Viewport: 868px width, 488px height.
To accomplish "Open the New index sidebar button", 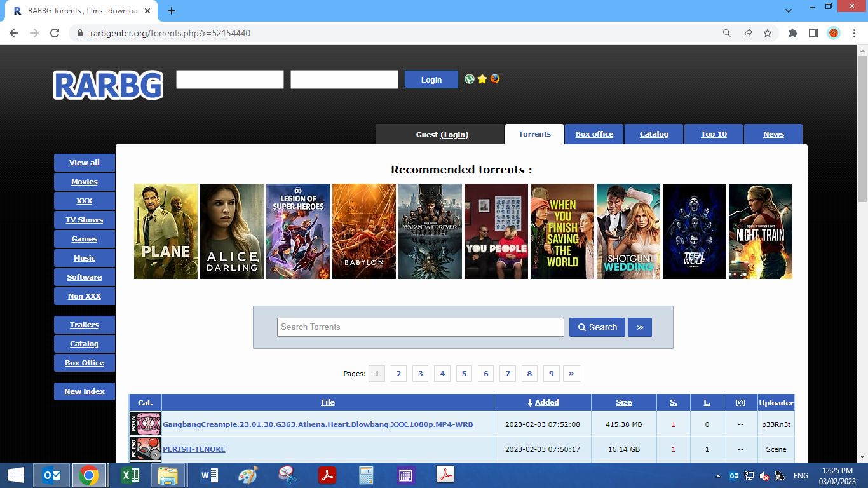I will pos(85,391).
